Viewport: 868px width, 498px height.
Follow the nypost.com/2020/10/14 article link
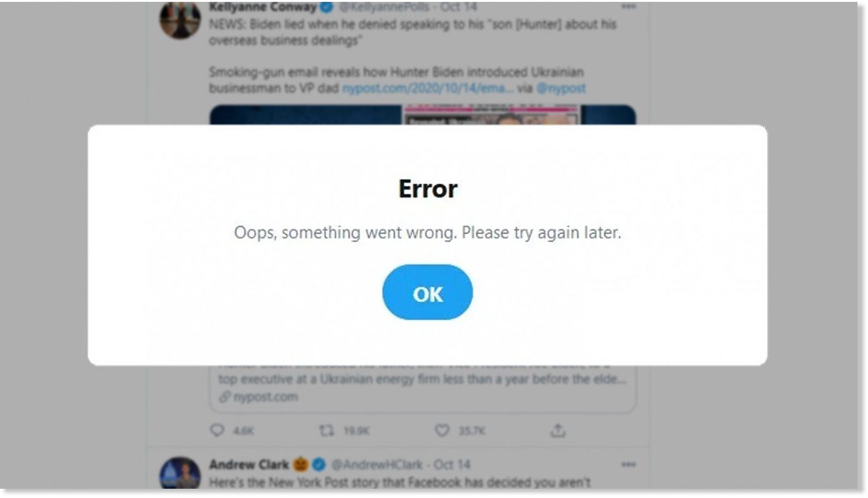[x=428, y=88]
